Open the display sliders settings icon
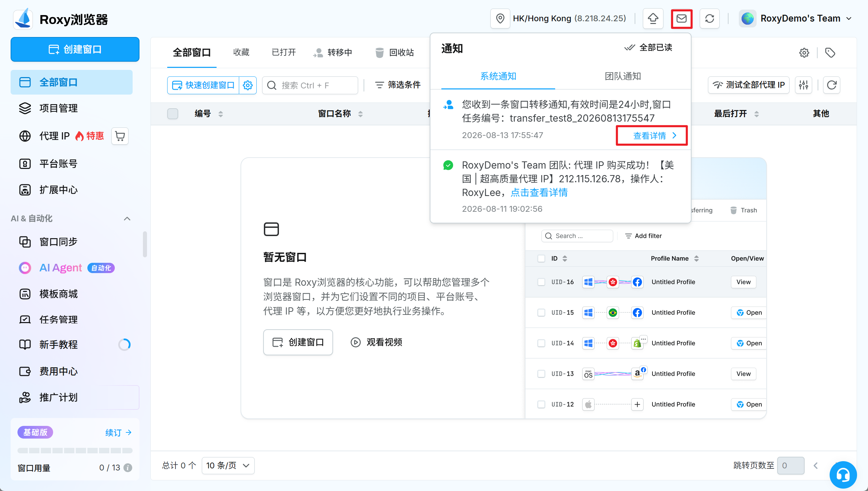 click(804, 85)
